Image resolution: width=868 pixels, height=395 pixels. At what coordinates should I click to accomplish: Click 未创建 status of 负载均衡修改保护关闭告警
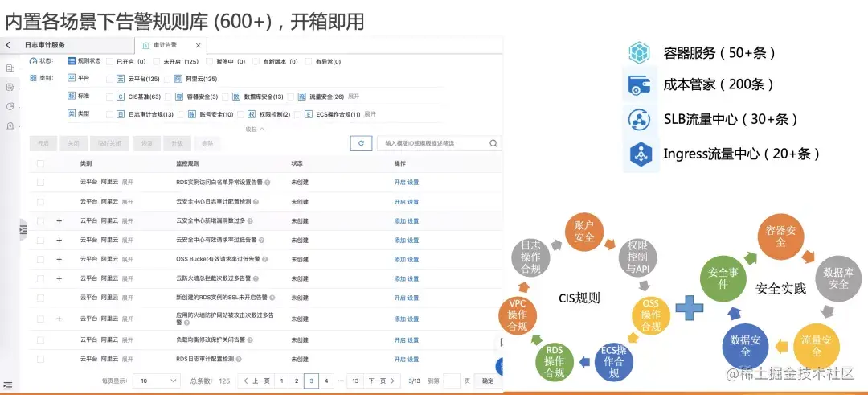[300, 339]
